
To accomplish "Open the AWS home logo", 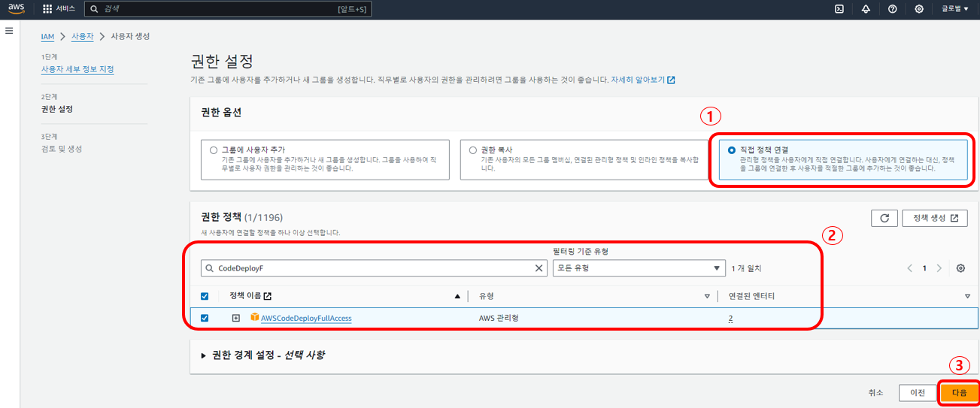I will (16, 9).
